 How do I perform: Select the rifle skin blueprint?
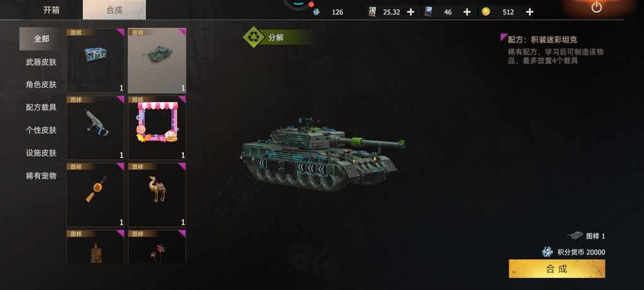(95, 128)
